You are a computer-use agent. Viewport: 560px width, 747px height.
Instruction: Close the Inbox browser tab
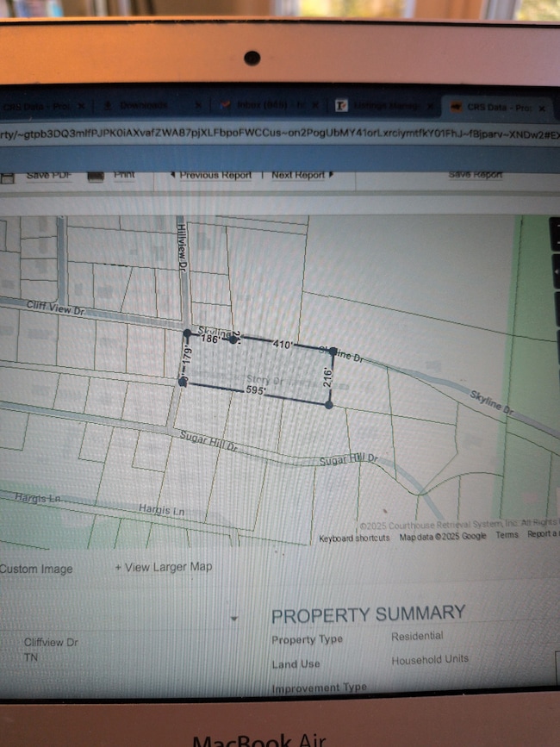[x=312, y=106]
